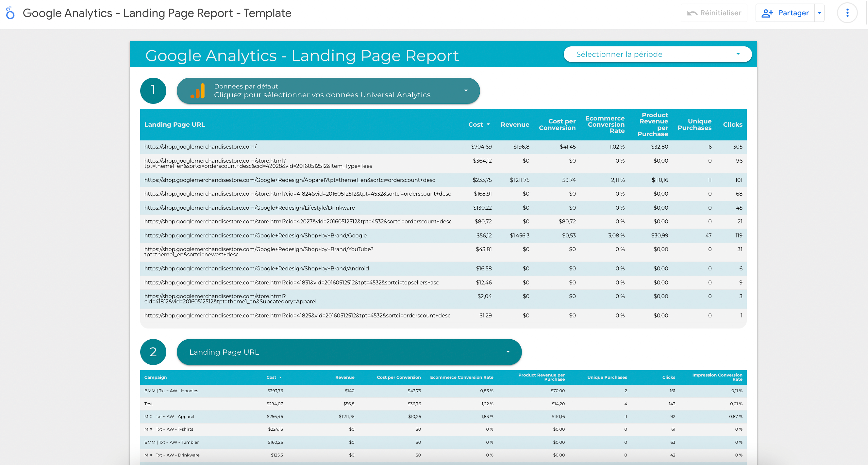Click the Product Revenue per Purchase header in URL table
The width and height of the screenshot is (868, 465).
pos(653,125)
